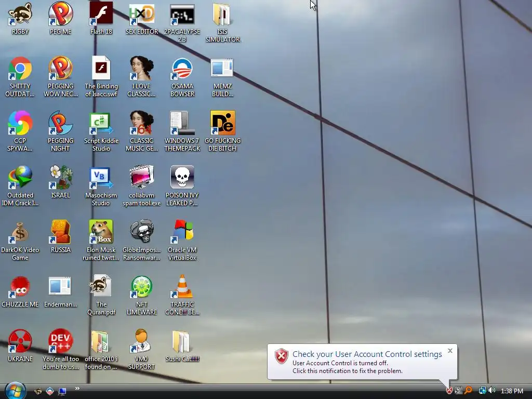
Task: Click the red security shield tray icon
Action: coord(449,391)
